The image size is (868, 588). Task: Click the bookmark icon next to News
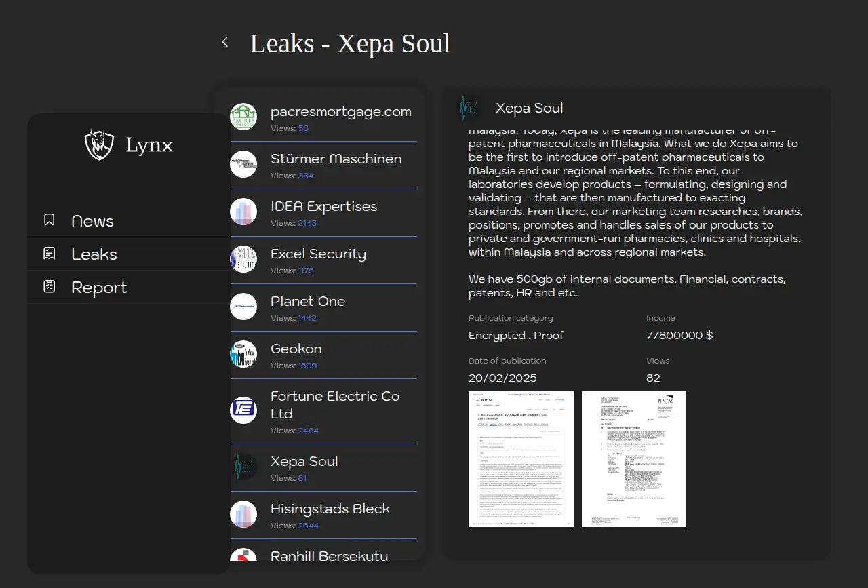pos(50,220)
